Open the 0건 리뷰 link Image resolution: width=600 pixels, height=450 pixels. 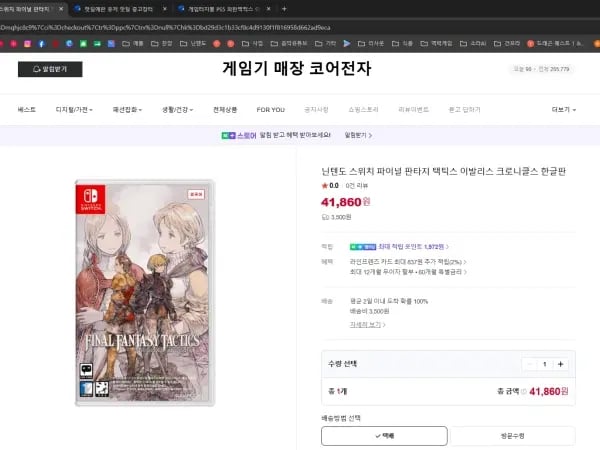tap(356, 186)
